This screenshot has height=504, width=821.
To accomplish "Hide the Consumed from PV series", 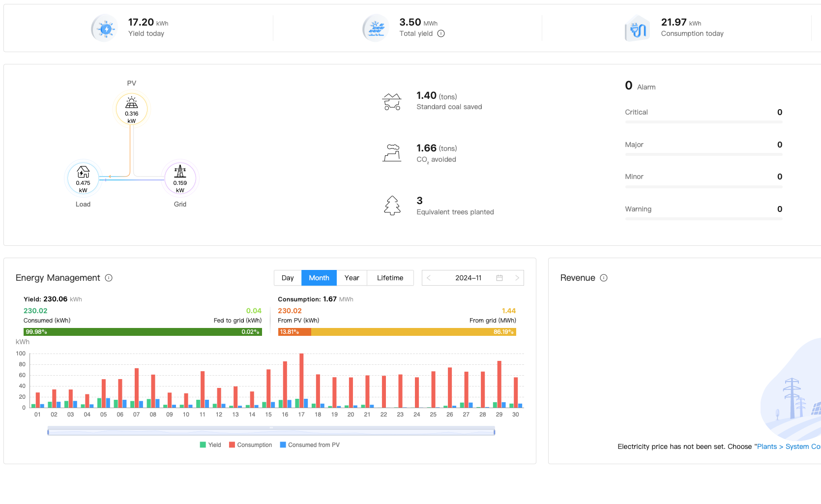I will point(310,445).
